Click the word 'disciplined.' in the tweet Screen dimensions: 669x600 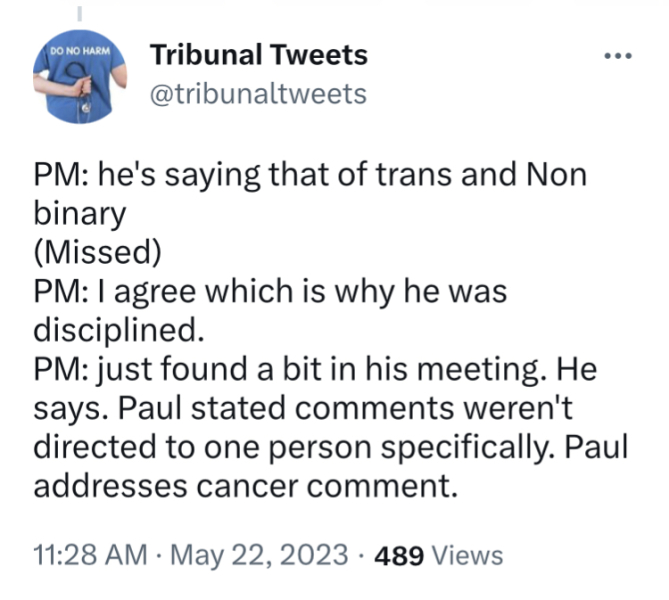(112, 329)
